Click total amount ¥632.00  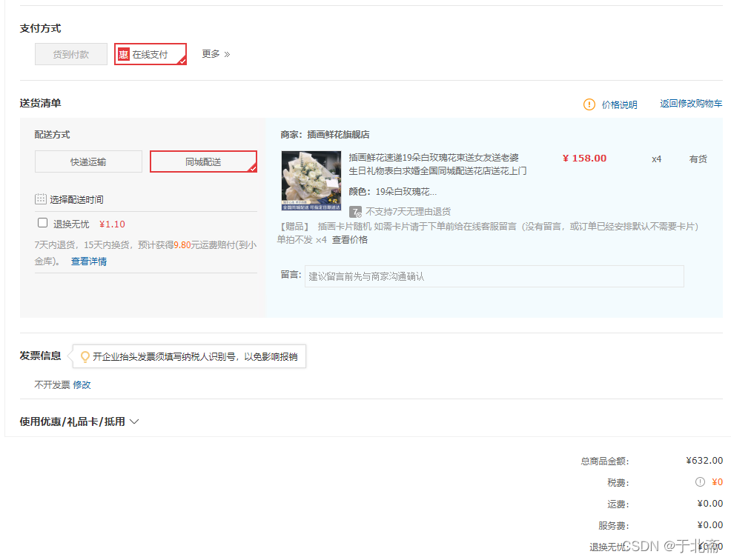pyautogui.click(x=704, y=460)
